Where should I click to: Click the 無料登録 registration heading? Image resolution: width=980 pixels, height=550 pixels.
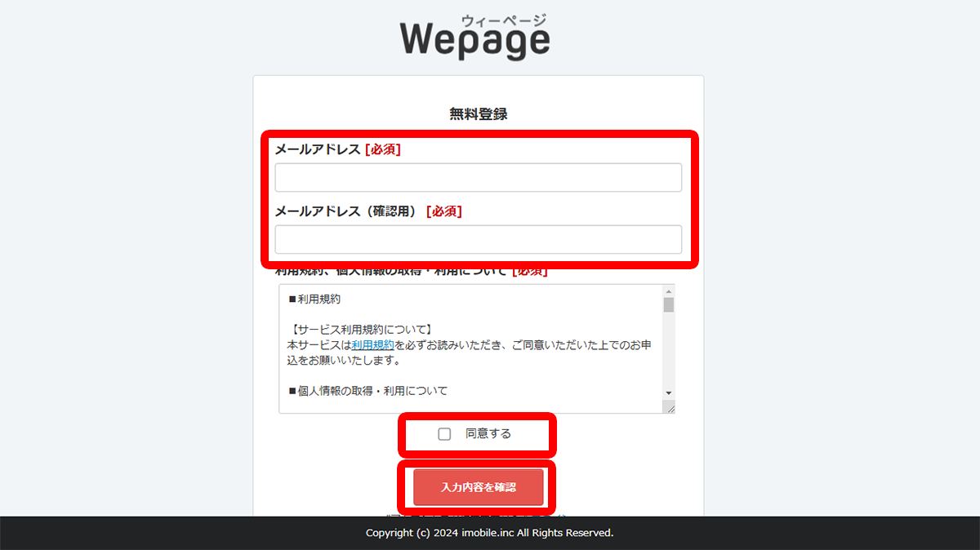click(x=477, y=113)
